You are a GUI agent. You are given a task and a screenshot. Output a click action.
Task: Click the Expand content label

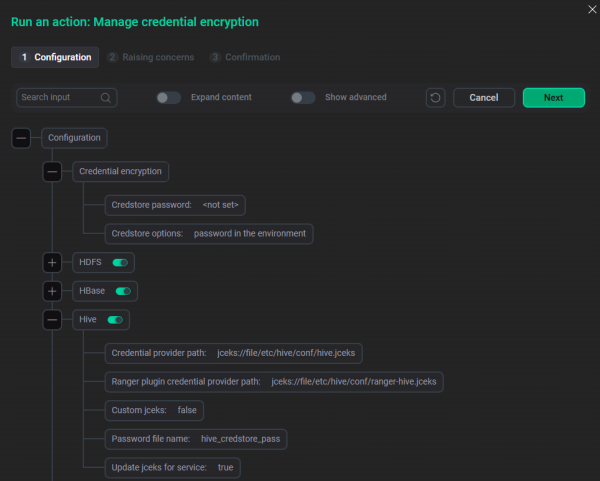point(221,97)
